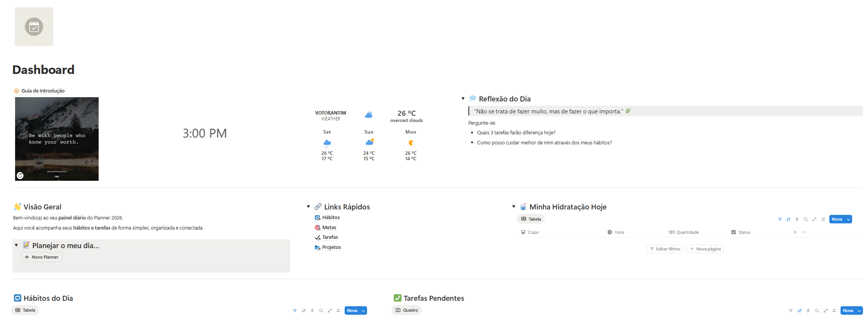Collapse the Reflexão do Dia toggle
The image size is (868, 319).
click(463, 99)
